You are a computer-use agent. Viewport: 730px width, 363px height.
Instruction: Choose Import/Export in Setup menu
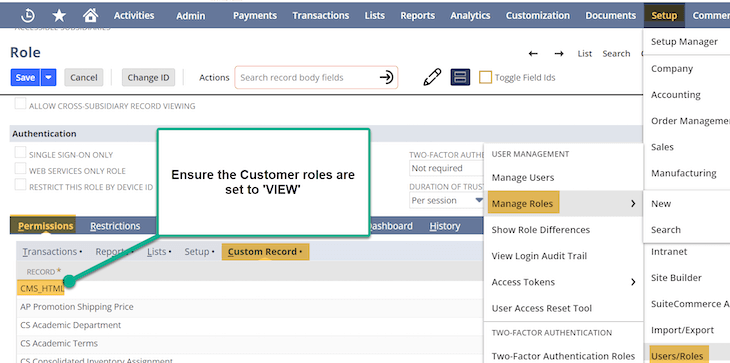coord(682,330)
